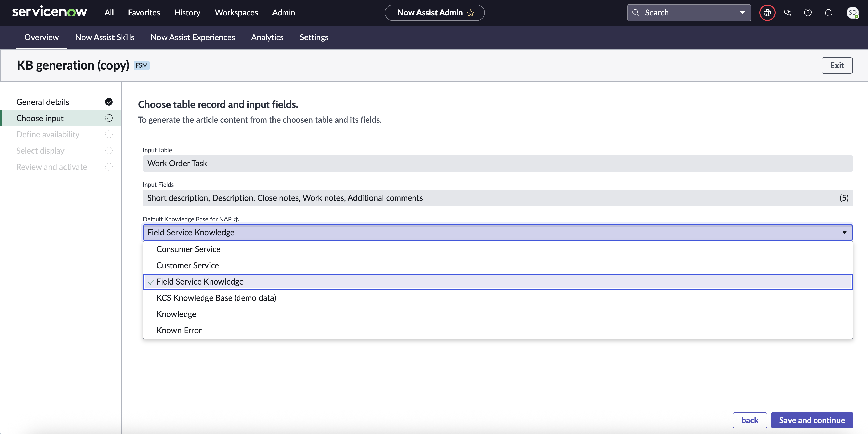Switch to Now Assist Experiences tab
Image resolution: width=868 pixels, height=434 pixels.
[x=193, y=37]
